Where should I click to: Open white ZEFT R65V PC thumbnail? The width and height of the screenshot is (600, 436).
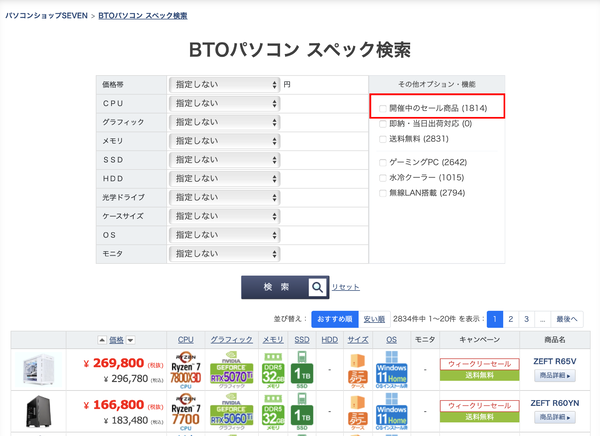[x=39, y=370]
